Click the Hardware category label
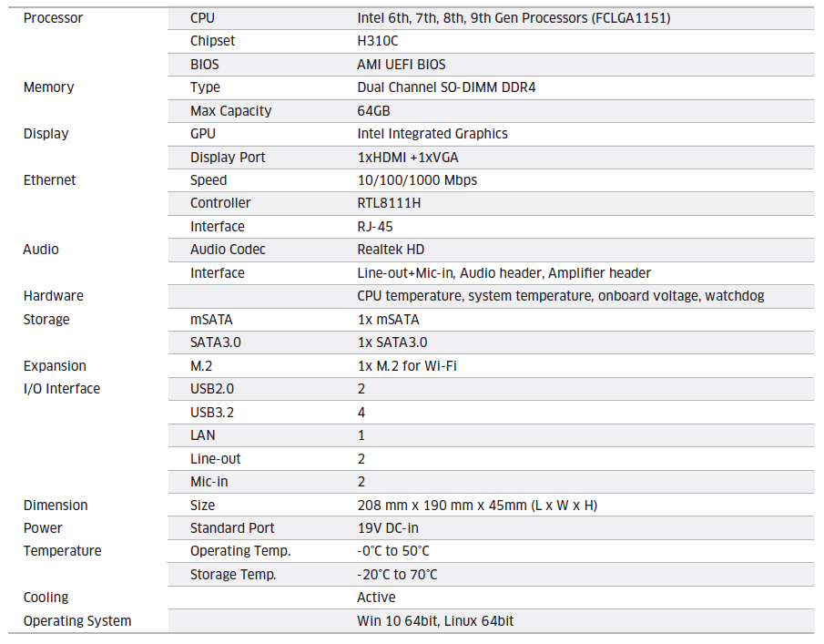Screen dimensions: 824x644 click(53, 296)
